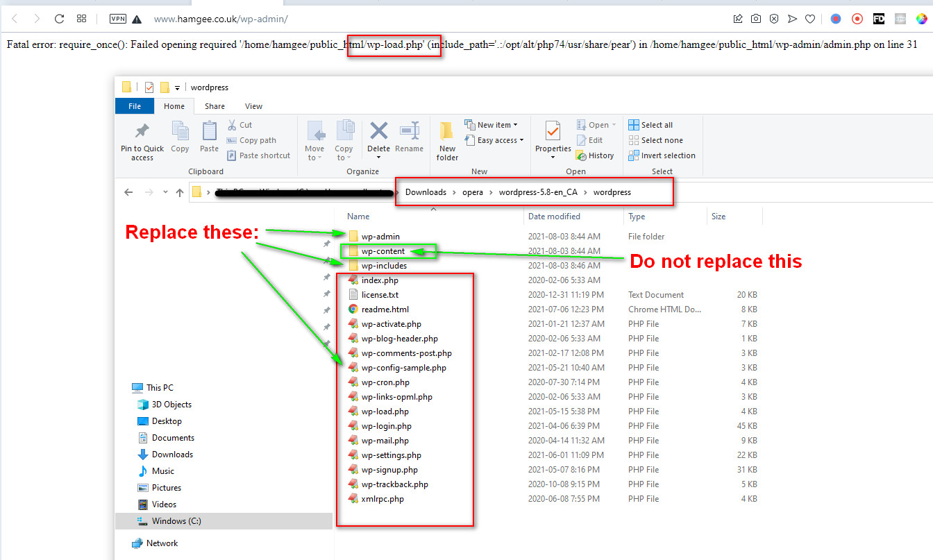
Task: Click Select none in the ribbon
Action: click(655, 140)
